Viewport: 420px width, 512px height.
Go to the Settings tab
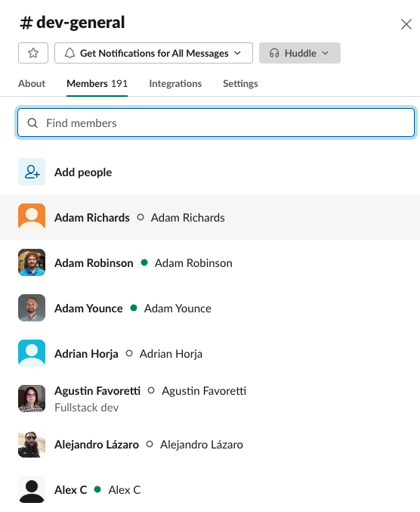[240, 84]
